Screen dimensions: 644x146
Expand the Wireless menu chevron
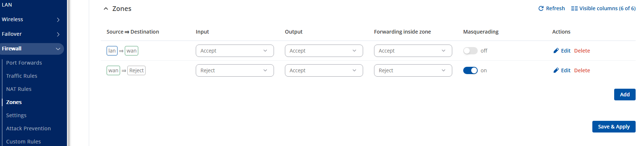coord(58,20)
